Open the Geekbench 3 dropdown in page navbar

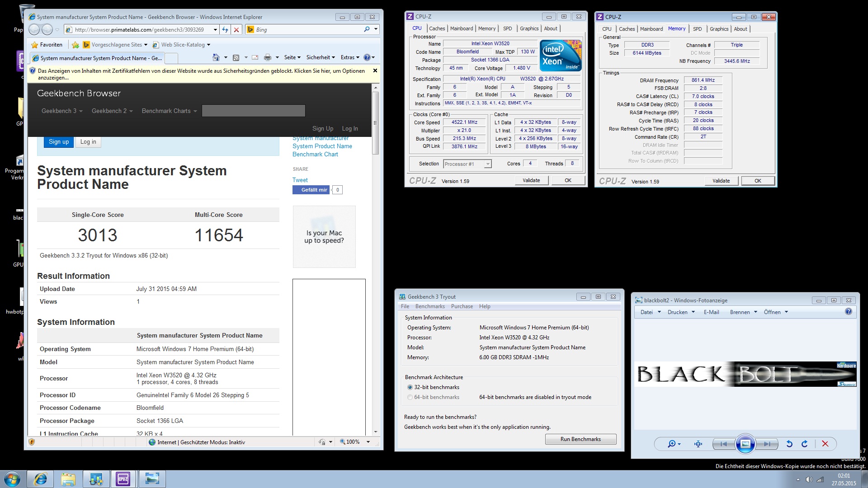[x=62, y=111]
